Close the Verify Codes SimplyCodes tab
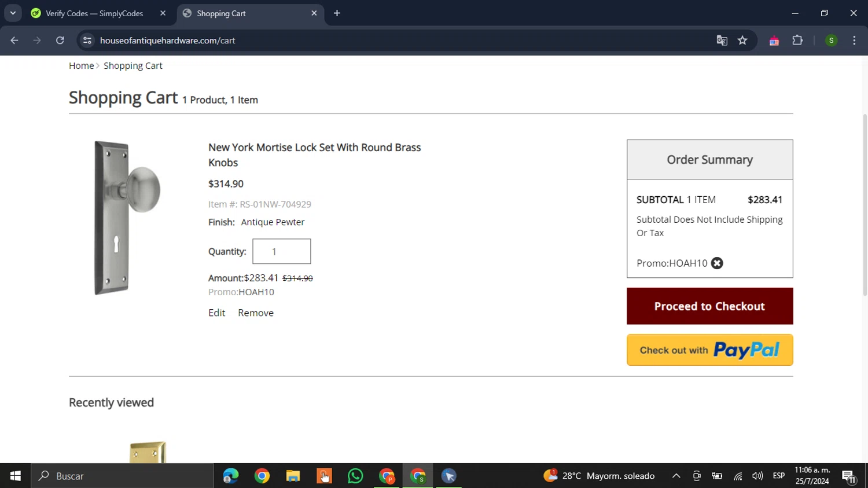868x488 pixels. (x=163, y=13)
